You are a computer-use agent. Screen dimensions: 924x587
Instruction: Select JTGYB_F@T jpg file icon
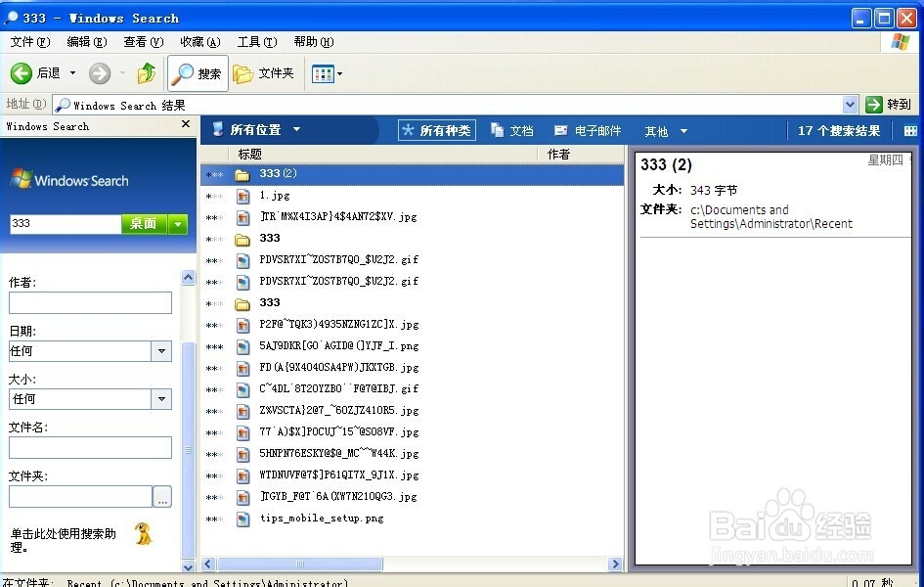[242, 497]
